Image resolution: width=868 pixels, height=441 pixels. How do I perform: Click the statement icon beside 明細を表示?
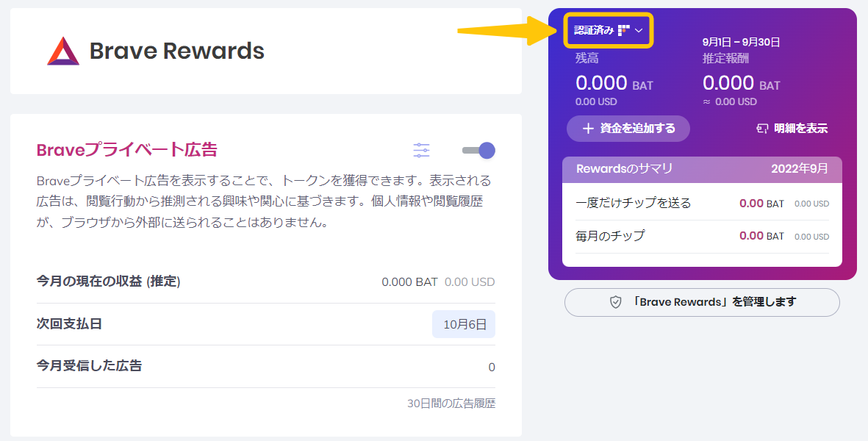coord(762,129)
